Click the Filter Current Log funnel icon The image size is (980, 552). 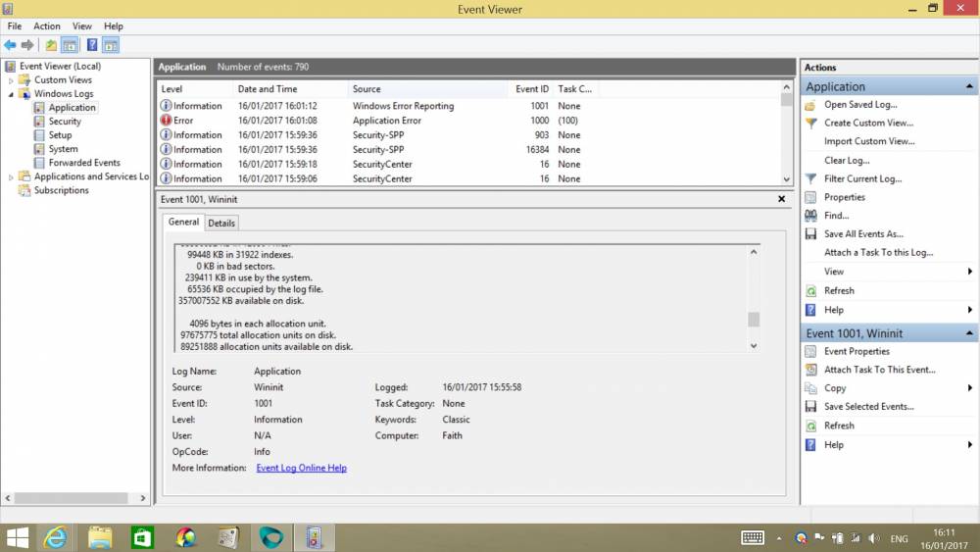click(x=810, y=178)
